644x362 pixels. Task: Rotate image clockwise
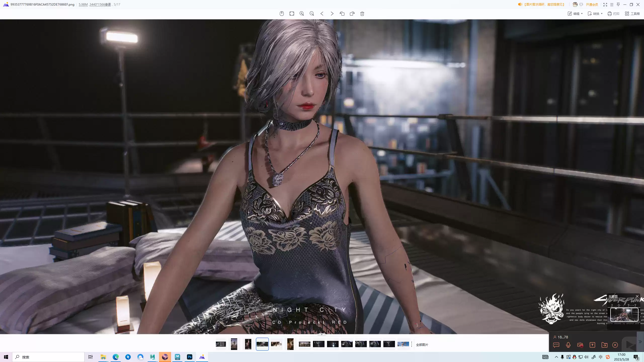352,14
